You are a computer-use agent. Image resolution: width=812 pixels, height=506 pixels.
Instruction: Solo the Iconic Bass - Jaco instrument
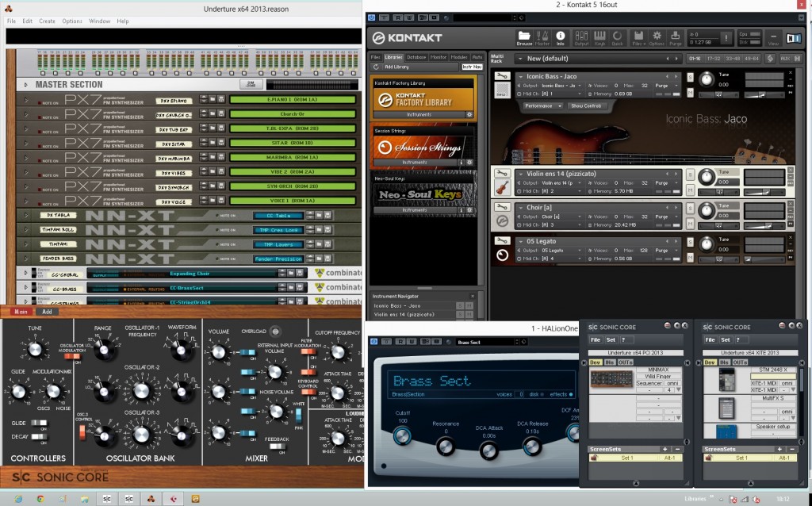[690, 77]
